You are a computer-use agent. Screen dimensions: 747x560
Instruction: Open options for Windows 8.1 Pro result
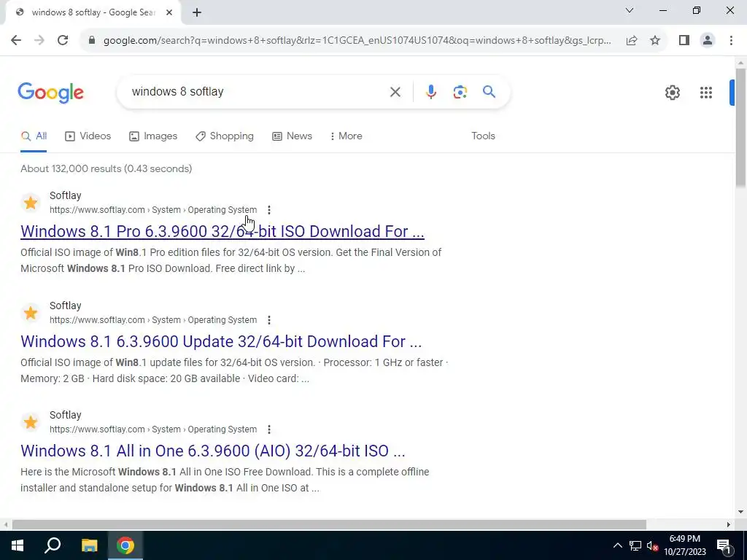268,210
